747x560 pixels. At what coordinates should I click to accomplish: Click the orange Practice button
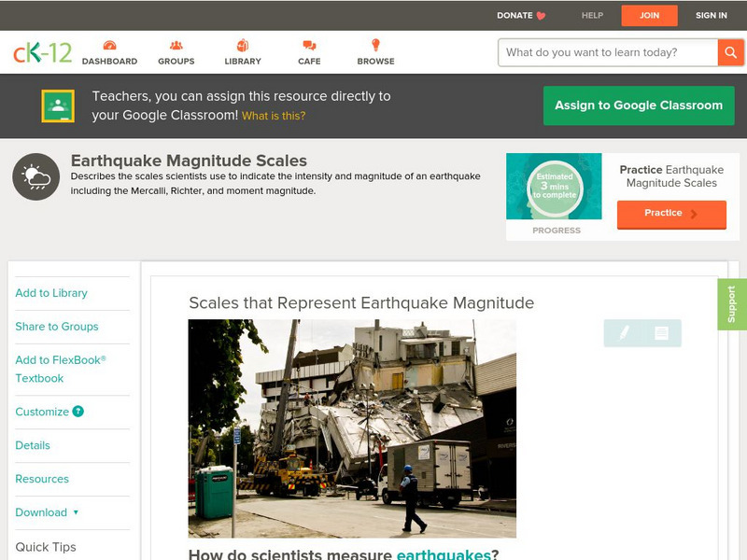(671, 214)
